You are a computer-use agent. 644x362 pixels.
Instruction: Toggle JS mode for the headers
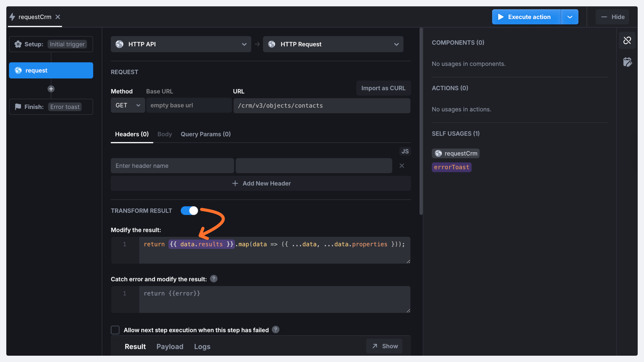click(405, 151)
